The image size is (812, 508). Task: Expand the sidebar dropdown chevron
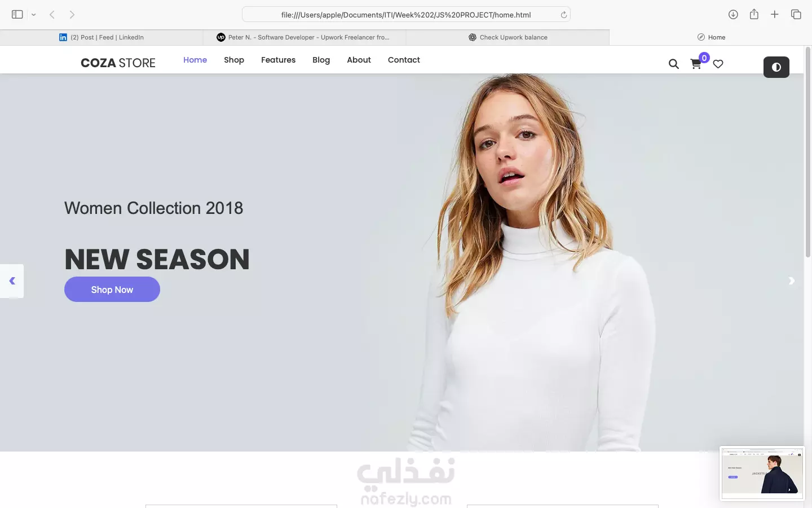coord(34,15)
